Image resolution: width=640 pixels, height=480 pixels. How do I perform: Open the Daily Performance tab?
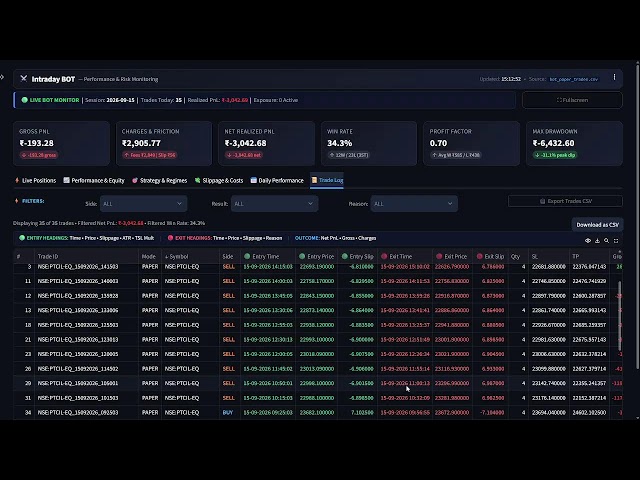(x=277, y=180)
